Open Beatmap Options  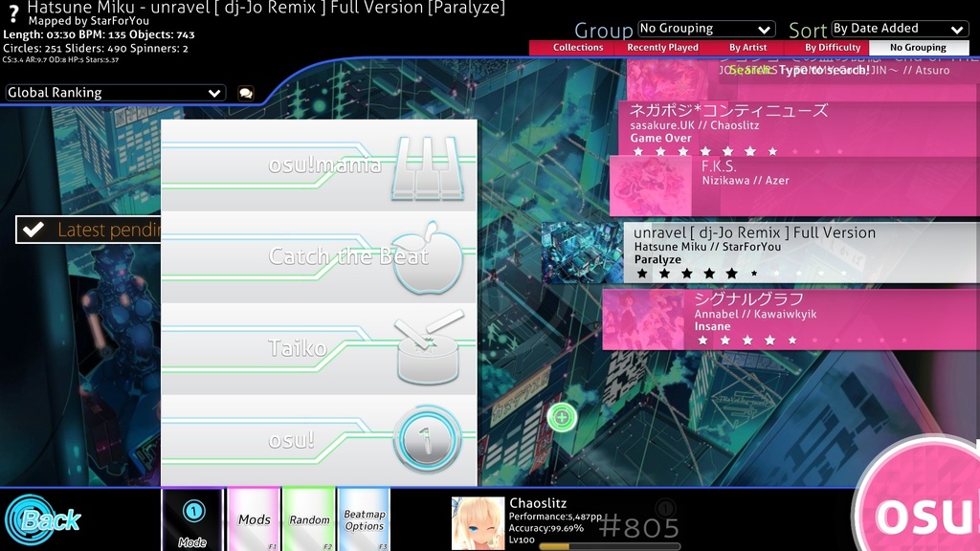click(x=364, y=519)
